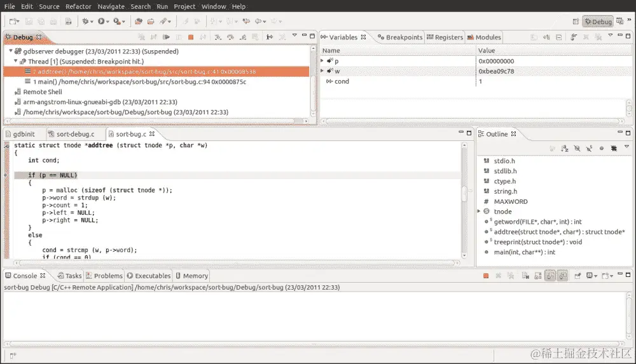Click the editor vertical scrollbar
The height and width of the screenshot is (364, 636).
tap(464, 200)
